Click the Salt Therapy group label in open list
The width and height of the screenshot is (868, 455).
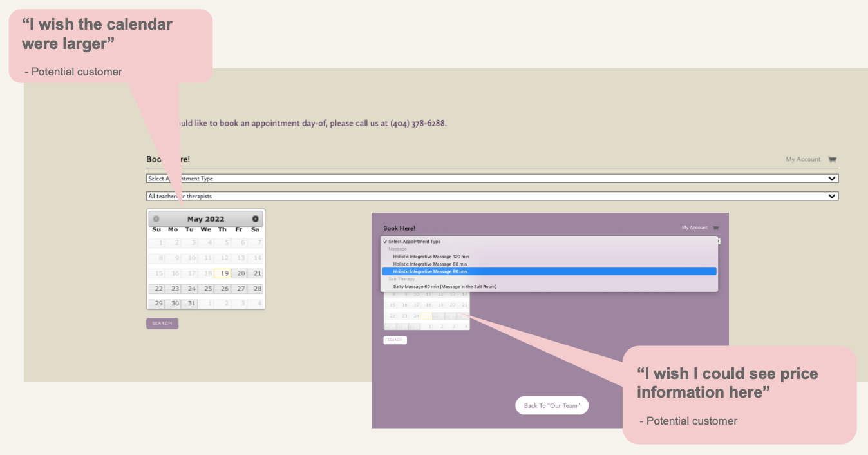click(401, 279)
